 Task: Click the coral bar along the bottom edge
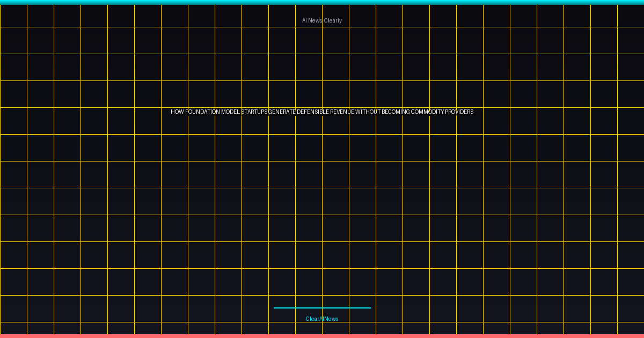tap(322, 336)
